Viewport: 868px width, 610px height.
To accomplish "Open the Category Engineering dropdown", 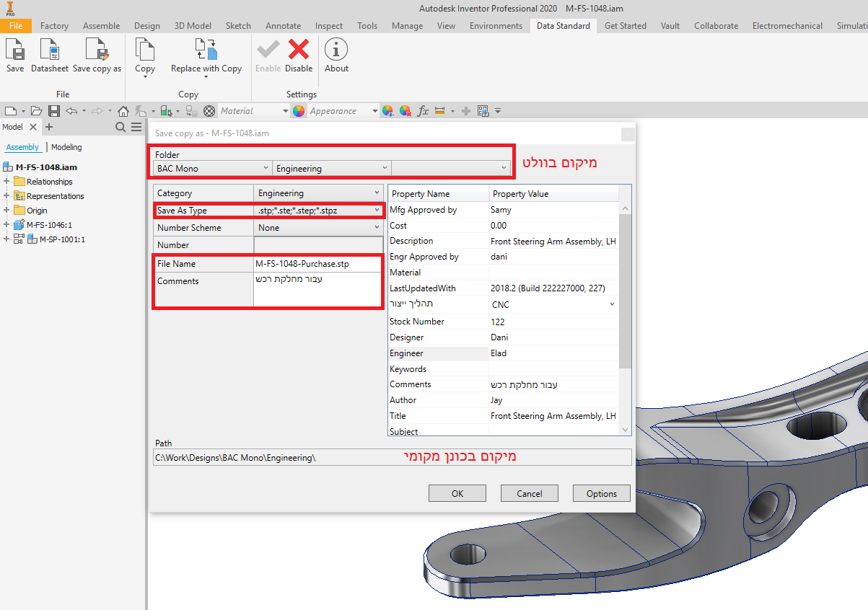I will tap(319, 193).
